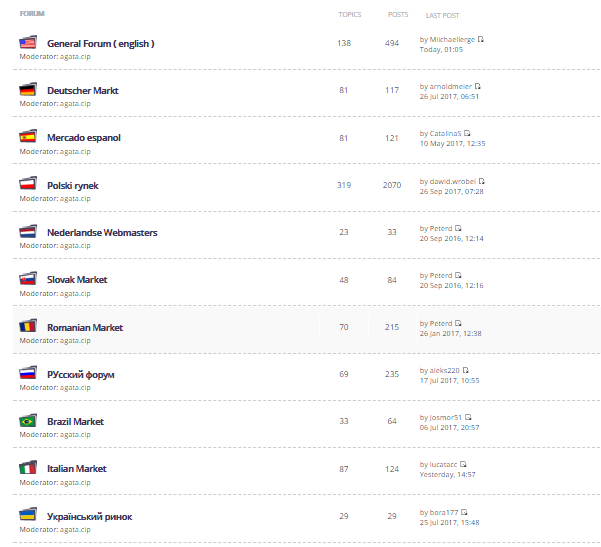This screenshot has width=601, height=547.
Task: Click the Spanish flag forum icon
Action: (x=28, y=136)
